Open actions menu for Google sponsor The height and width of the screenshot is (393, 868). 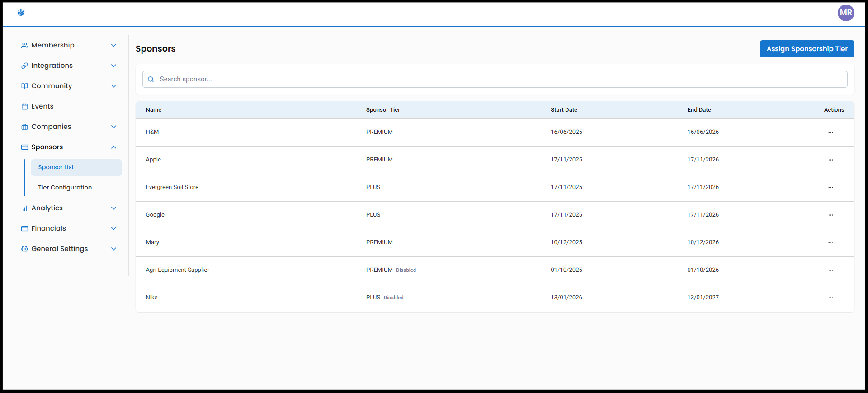click(x=830, y=215)
